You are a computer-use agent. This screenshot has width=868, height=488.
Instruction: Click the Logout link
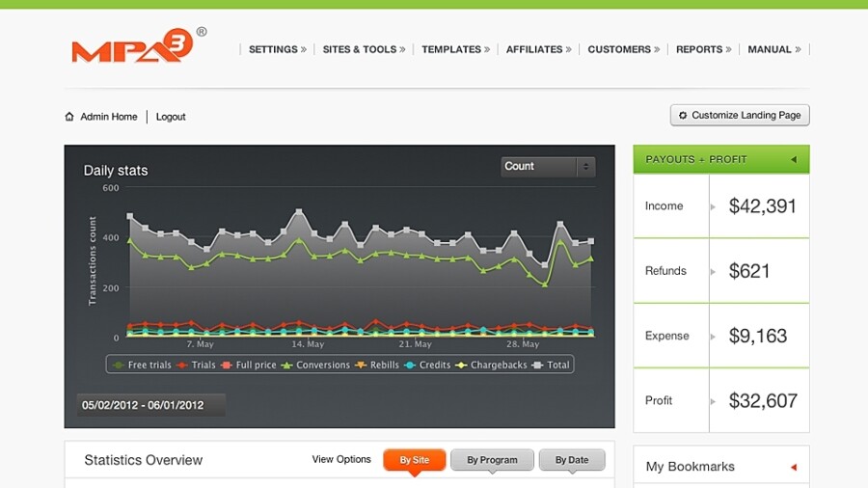point(171,117)
